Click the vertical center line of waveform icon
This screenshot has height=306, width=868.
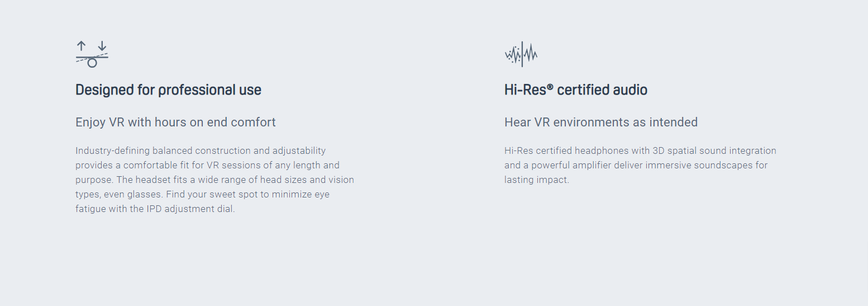pos(522,54)
